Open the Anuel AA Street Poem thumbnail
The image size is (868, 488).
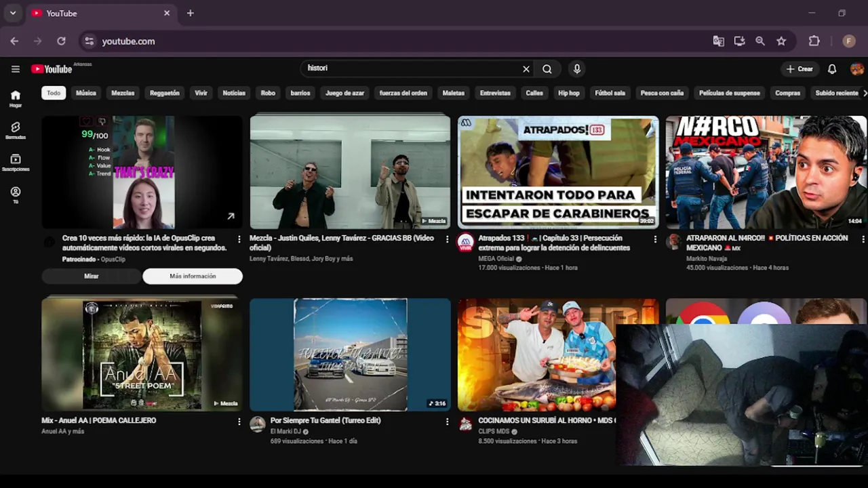[142, 354]
